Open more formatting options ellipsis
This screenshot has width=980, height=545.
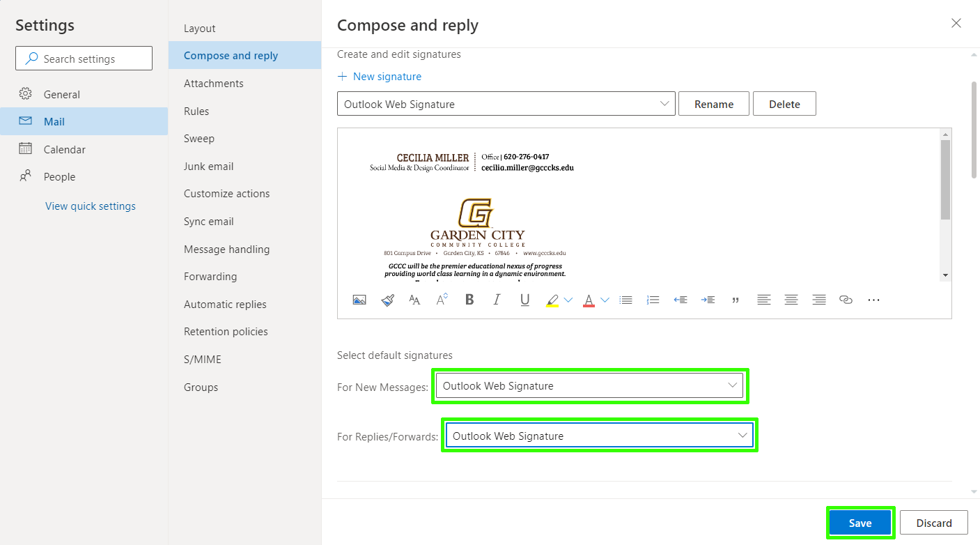pos(873,300)
